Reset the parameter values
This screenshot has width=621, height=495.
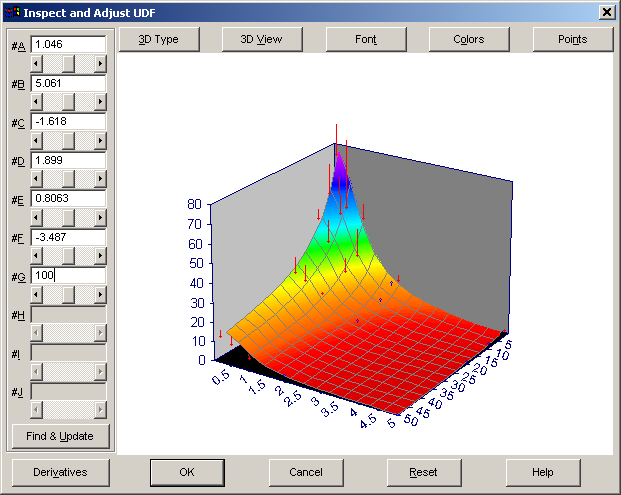pyautogui.click(x=423, y=472)
